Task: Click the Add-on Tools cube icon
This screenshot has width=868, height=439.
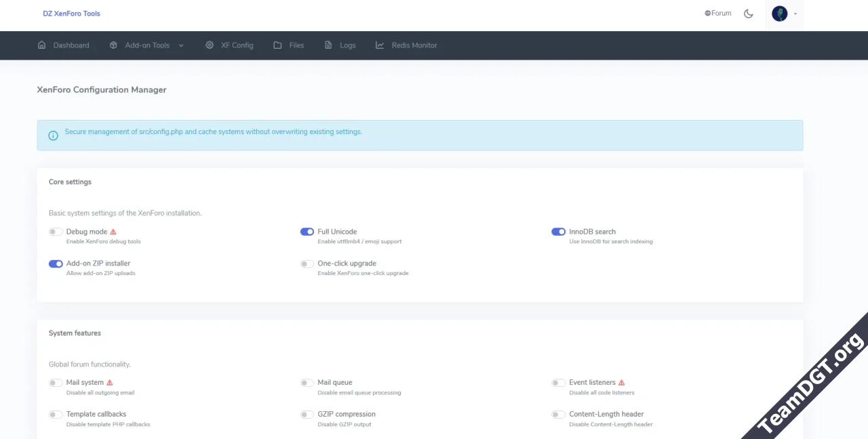Action: click(113, 45)
